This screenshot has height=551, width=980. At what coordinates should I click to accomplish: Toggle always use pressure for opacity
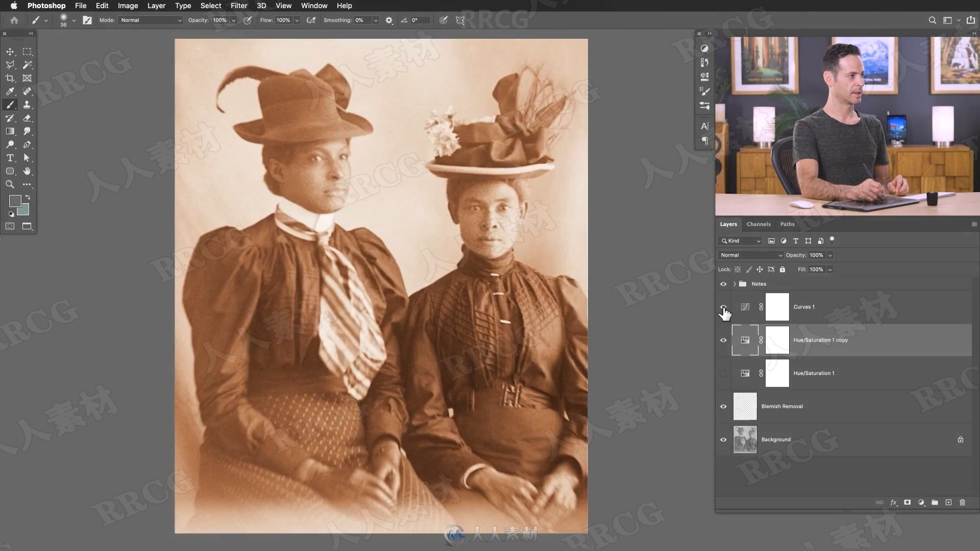coord(248,20)
